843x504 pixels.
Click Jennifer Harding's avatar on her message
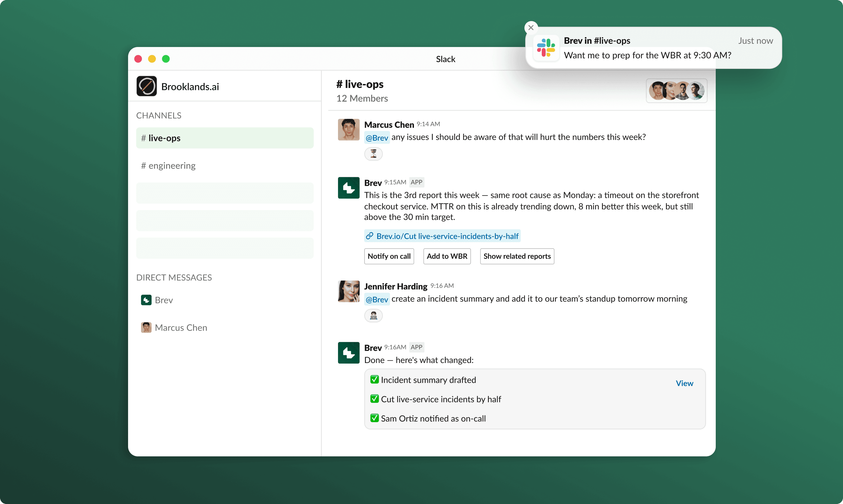349,291
